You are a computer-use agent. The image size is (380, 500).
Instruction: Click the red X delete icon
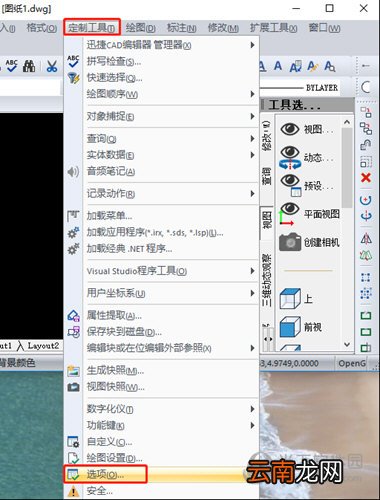pyautogui.click(x=366, y=178)
